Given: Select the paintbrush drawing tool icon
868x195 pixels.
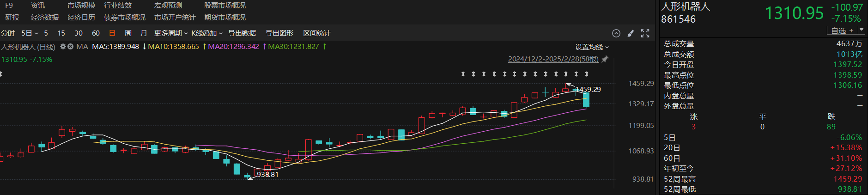Looking at the screenshot, I should pos(631,33).
